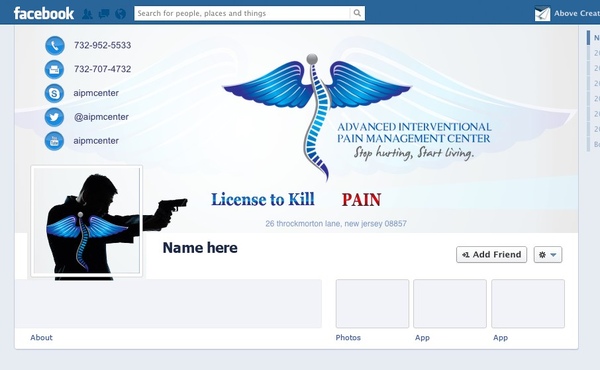
Task: Click the Facebook logo
Action: point(44,13)
